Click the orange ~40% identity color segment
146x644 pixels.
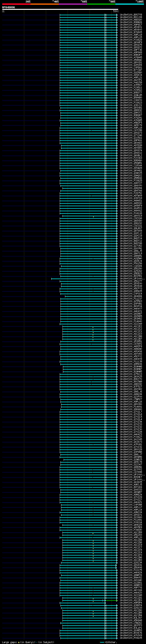point(45,4)
